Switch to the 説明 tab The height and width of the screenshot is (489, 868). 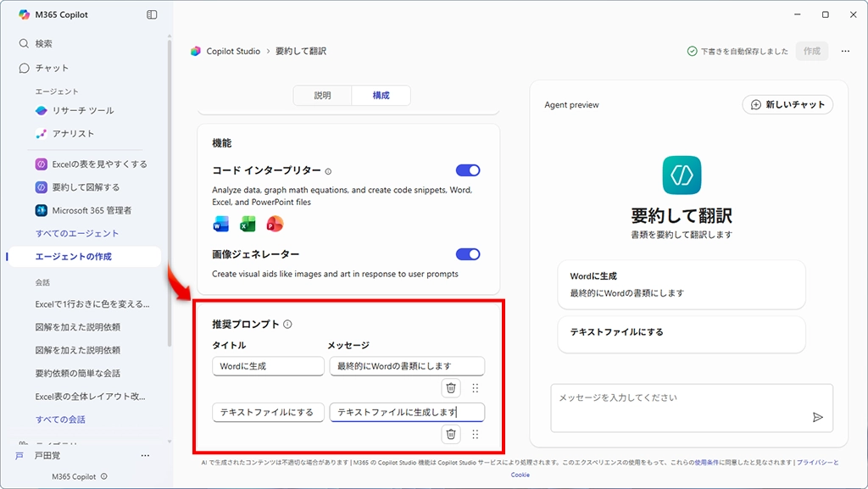[x=322, y=96]
